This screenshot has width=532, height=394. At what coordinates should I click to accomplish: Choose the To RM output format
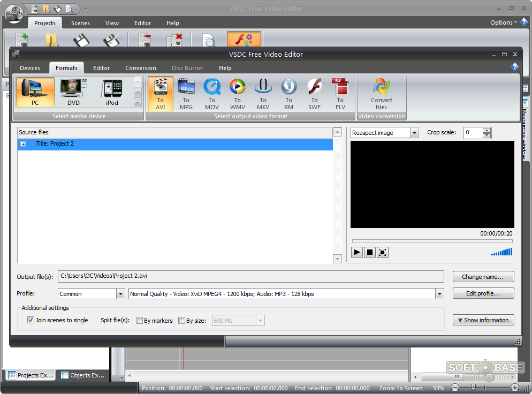point(288,94)
